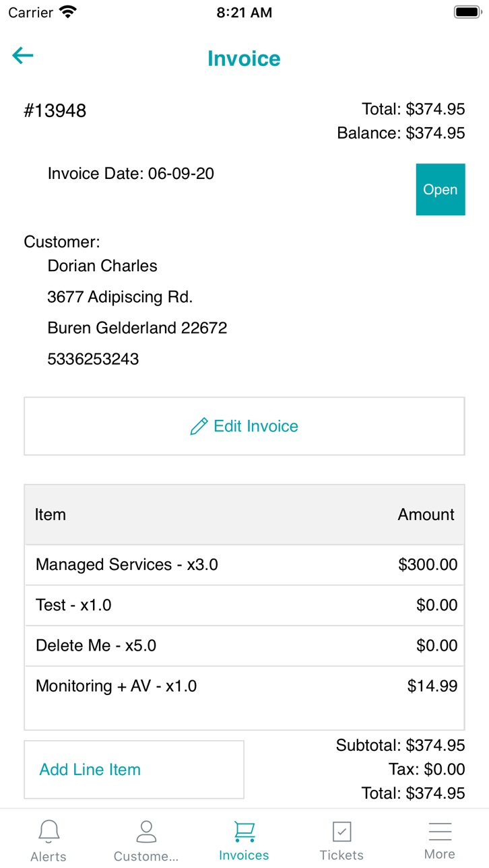Tap the customer name Dorian Charles
This screenshot has height=868, width=489.
(x=102, y=266)
